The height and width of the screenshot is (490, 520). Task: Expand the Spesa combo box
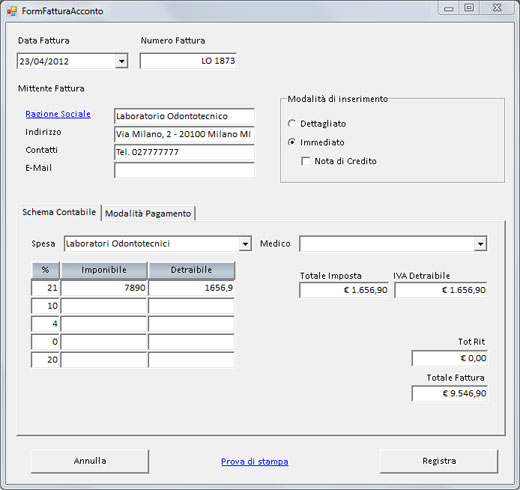245,244
